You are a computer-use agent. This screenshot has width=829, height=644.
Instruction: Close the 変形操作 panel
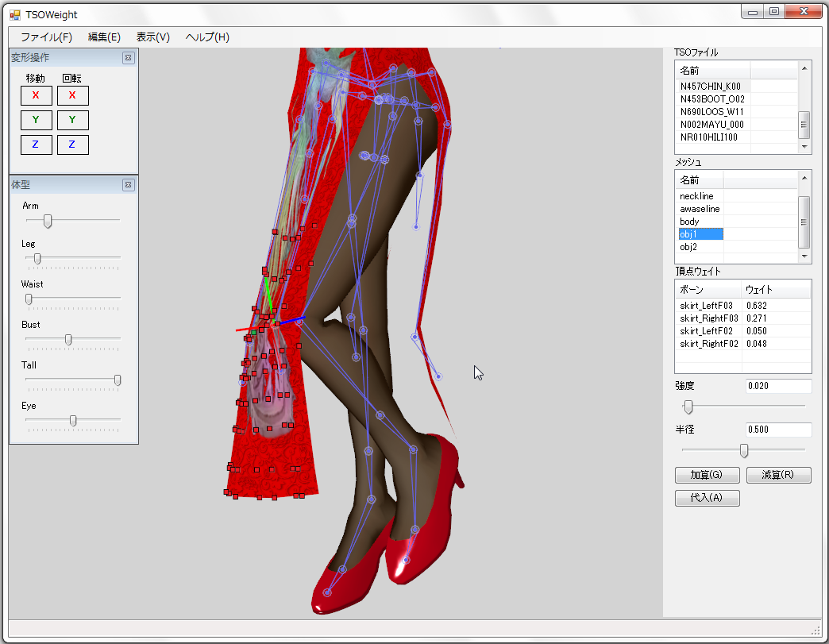click(128, 58)
